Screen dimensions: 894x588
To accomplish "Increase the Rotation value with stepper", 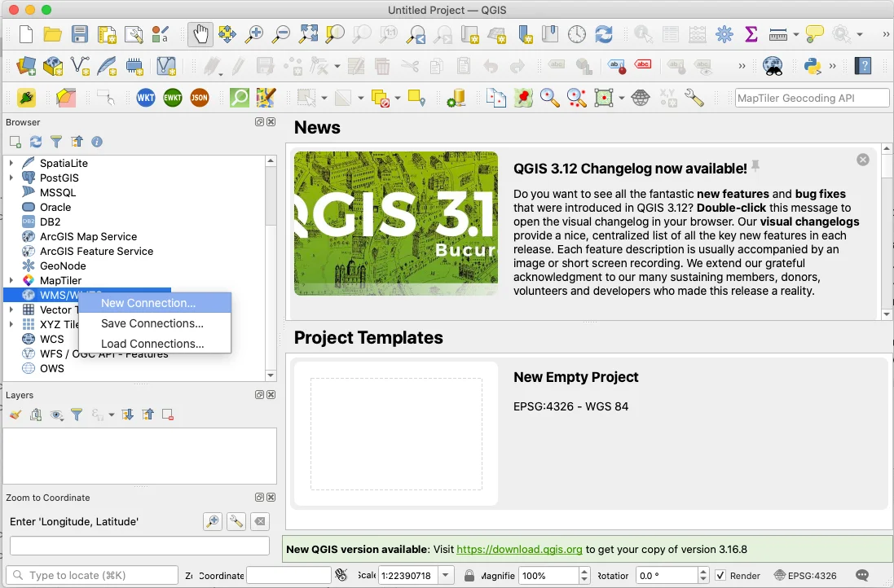I will (x=703, y=572).
